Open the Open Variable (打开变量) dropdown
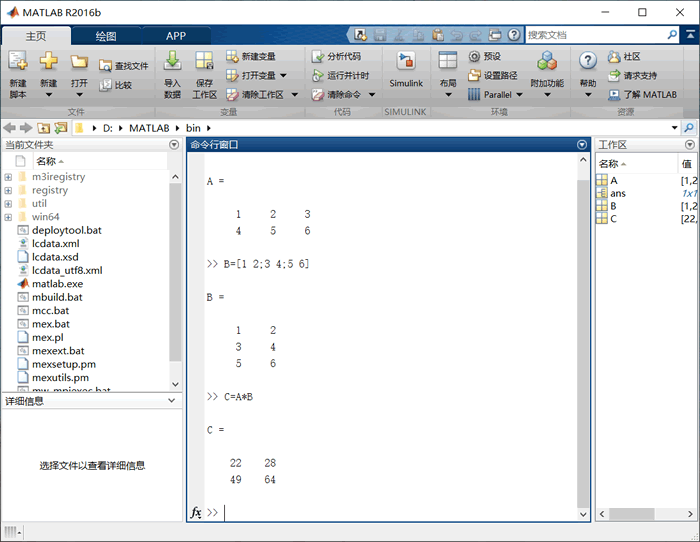700x542 pixels. pyautogui.click(x=283, y=75)
